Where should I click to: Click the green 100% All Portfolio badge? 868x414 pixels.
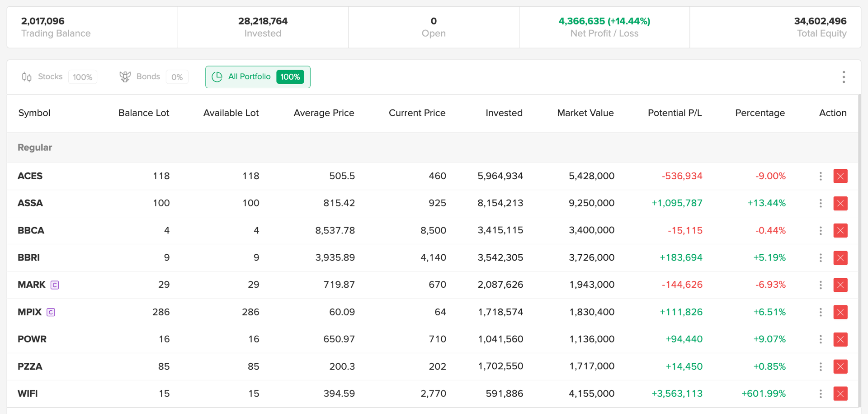[290, 77]
